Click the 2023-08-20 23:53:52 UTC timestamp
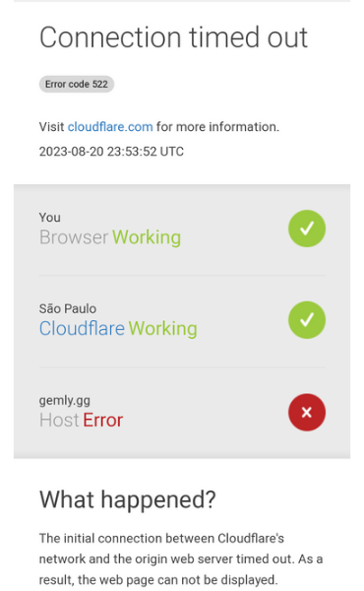Screen dimensions: 364x591 click(111, 152)
